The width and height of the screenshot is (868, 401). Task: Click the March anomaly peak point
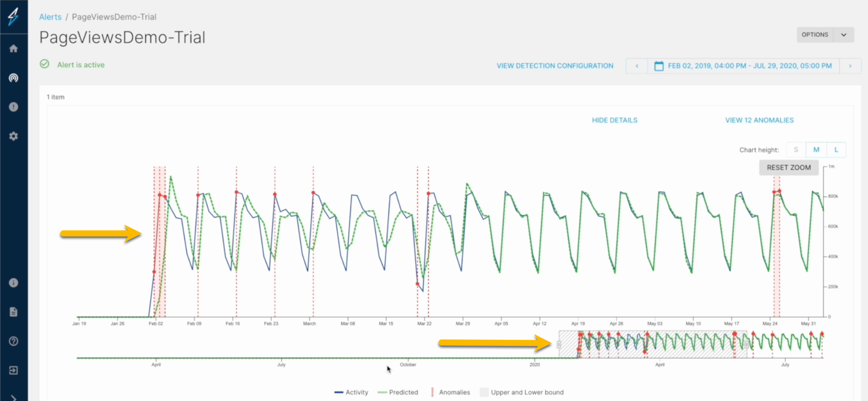pyautogui.click(x=313, y=193)
